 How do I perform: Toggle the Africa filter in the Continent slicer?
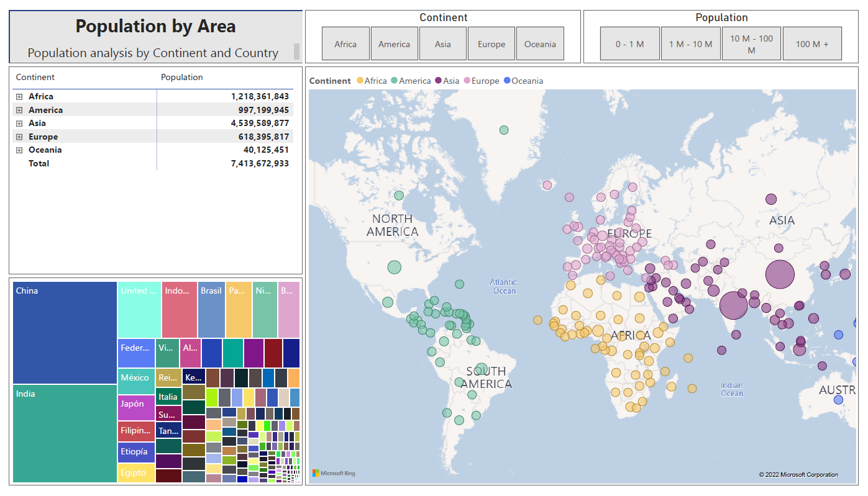[x=345, y=43]
